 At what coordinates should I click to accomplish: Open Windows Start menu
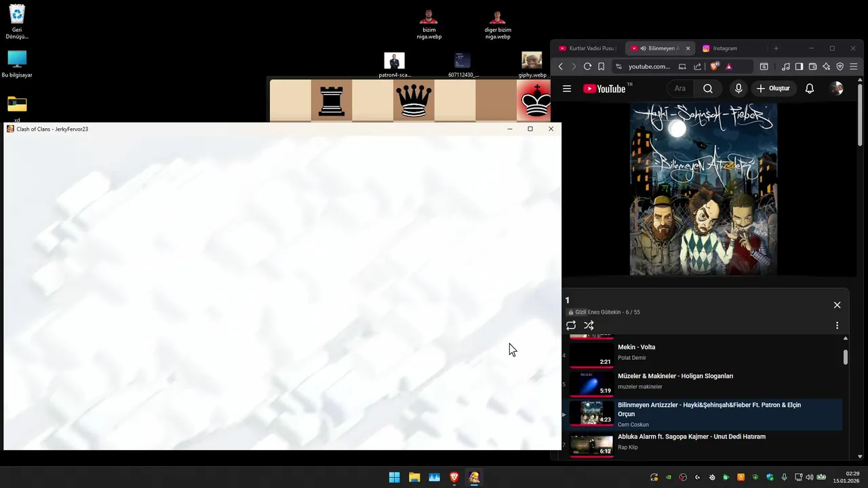tap(394, 477)
